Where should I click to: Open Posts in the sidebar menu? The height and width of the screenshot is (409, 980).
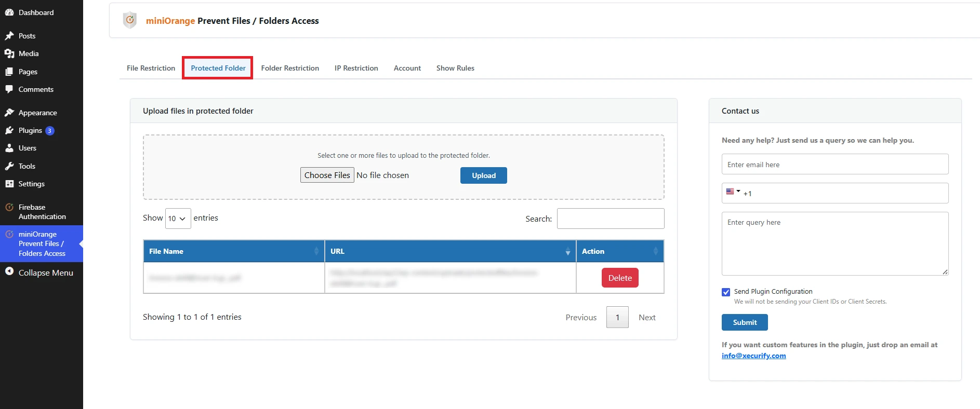pos(27,36)
